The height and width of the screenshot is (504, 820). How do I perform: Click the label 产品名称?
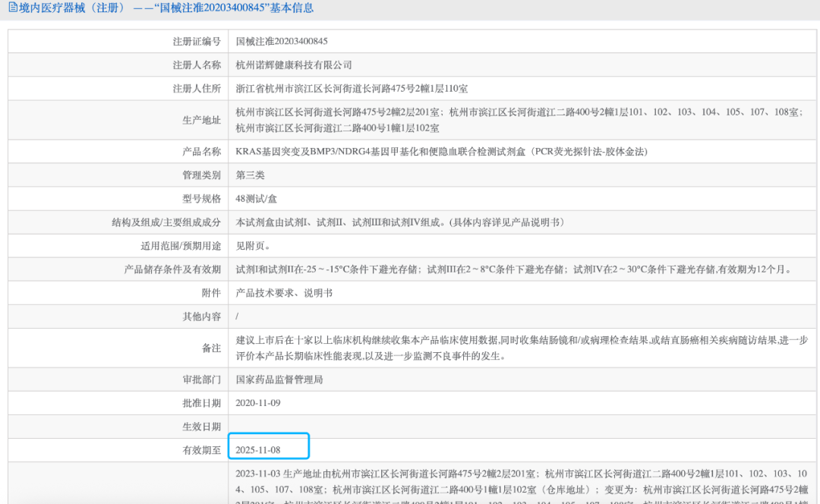[x=201, y=152]
